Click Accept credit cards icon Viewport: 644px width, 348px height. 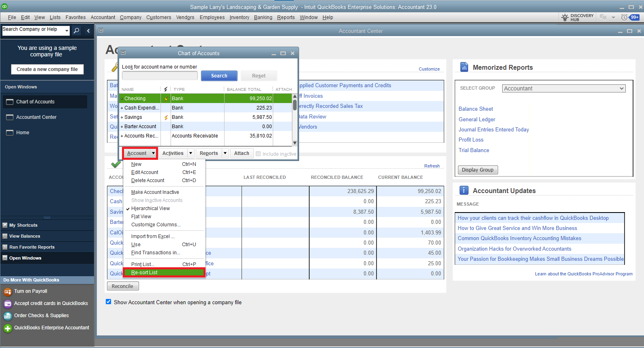click(x=7, y=304)
